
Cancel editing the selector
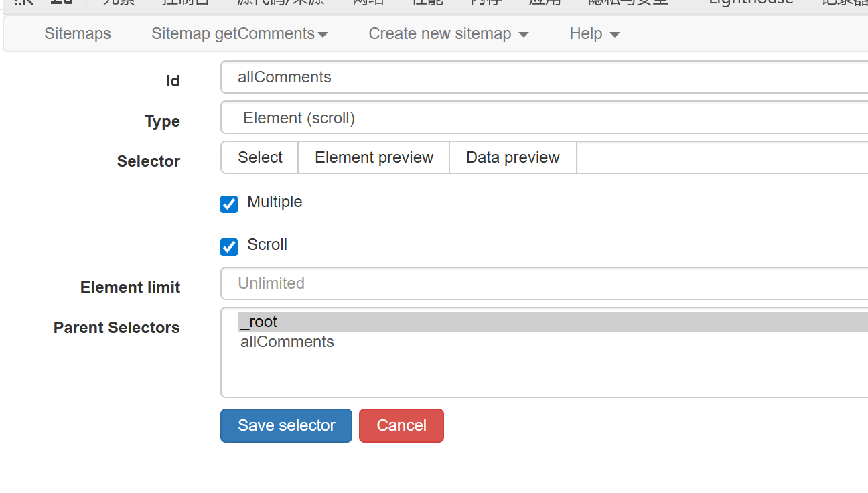point(401,425)
